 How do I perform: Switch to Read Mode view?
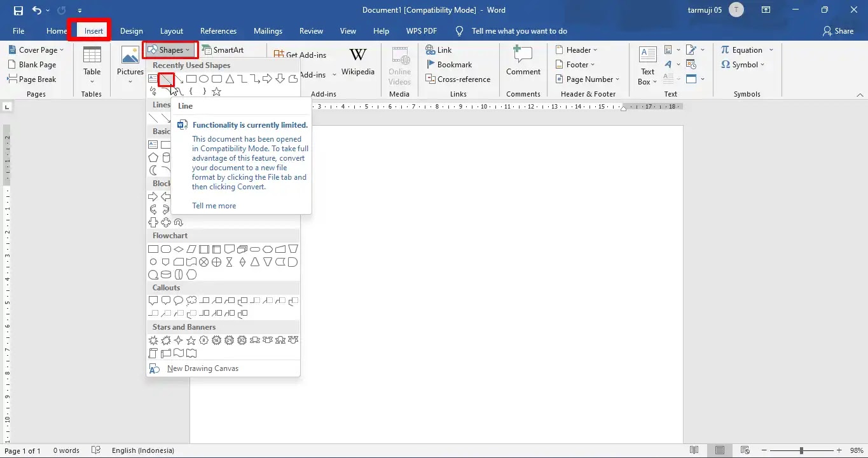tap(694, 450)
